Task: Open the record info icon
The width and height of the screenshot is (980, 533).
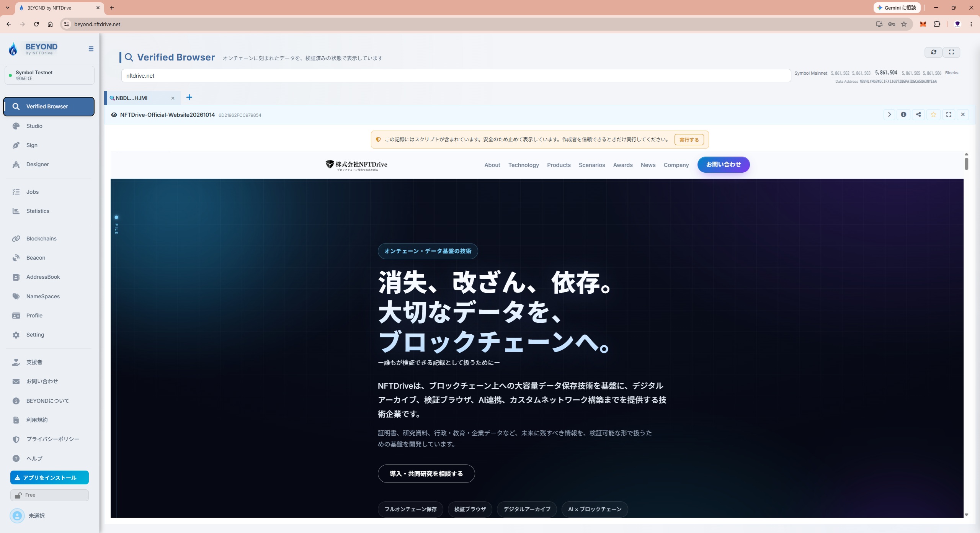Action: pyautogui.click(x=903, y=114)
